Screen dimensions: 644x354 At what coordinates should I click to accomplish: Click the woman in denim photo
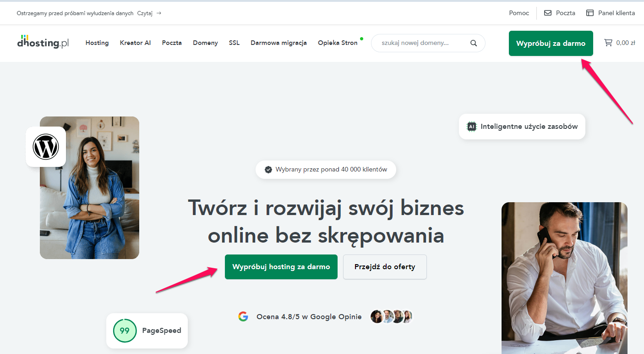pyautogui.click(x=89, y=188)
